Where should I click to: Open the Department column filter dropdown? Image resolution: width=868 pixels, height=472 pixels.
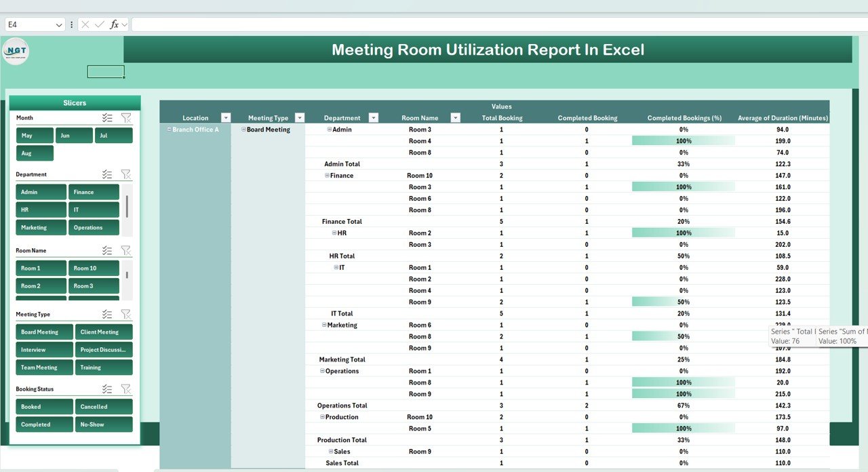click(372, 117)
